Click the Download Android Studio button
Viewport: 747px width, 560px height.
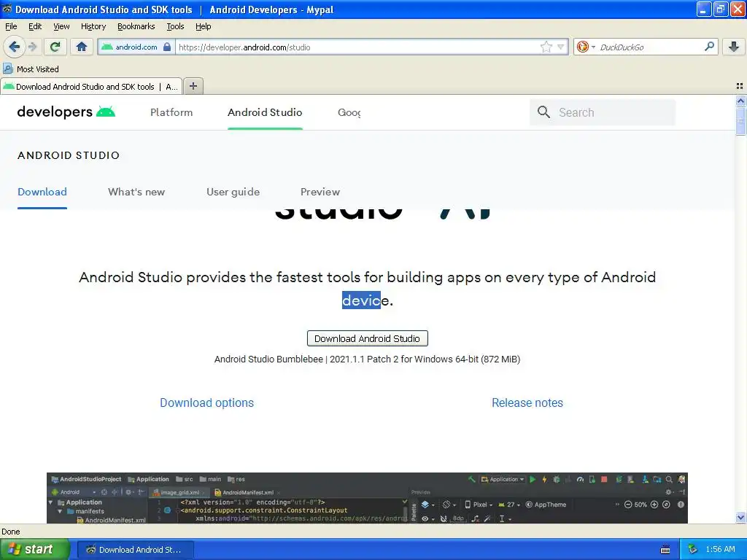(368, 338)
